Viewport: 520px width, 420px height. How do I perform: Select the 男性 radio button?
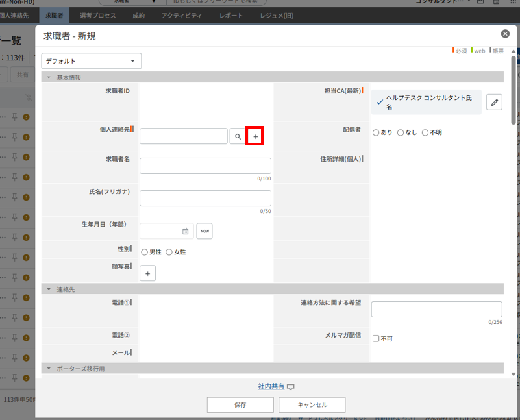pos(144,252)
